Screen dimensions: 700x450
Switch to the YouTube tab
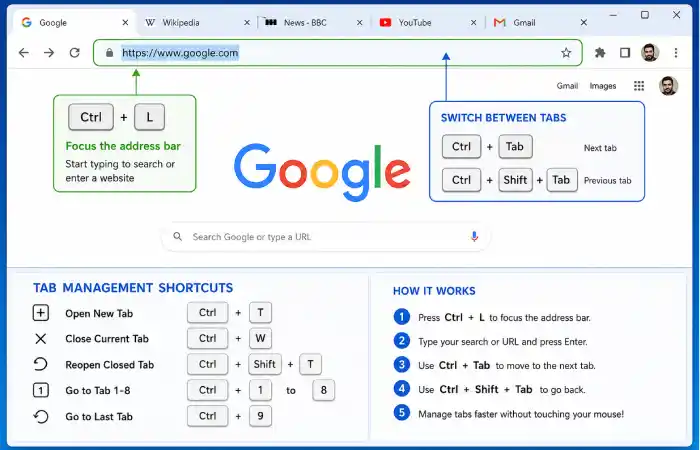click(428, 22)
